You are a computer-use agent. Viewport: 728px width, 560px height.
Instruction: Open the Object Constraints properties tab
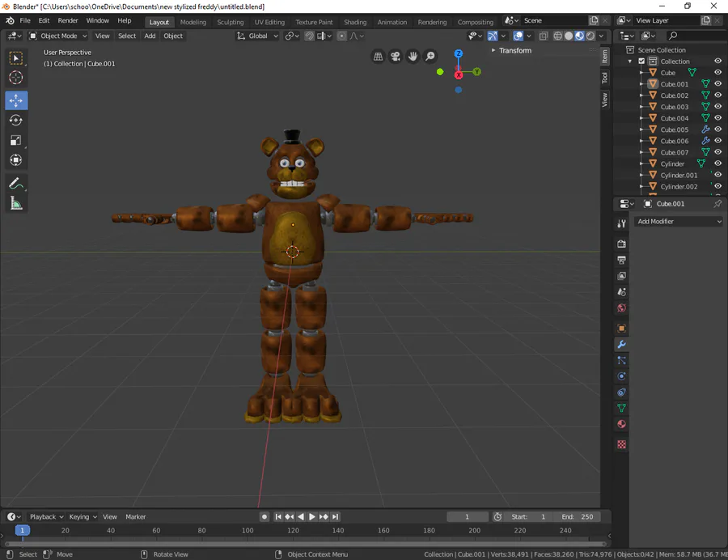[x=622, y=392]
